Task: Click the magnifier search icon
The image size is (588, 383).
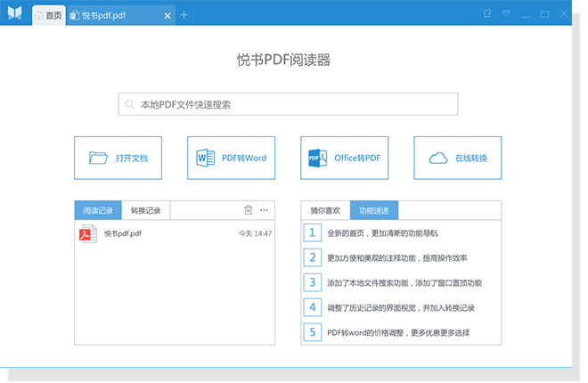Action: [x=129, y=104]
